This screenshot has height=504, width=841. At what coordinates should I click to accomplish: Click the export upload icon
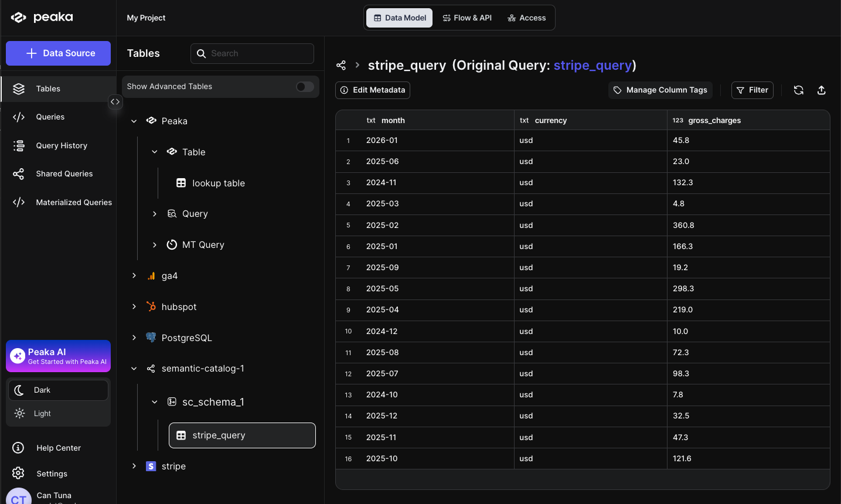(821, 90)
